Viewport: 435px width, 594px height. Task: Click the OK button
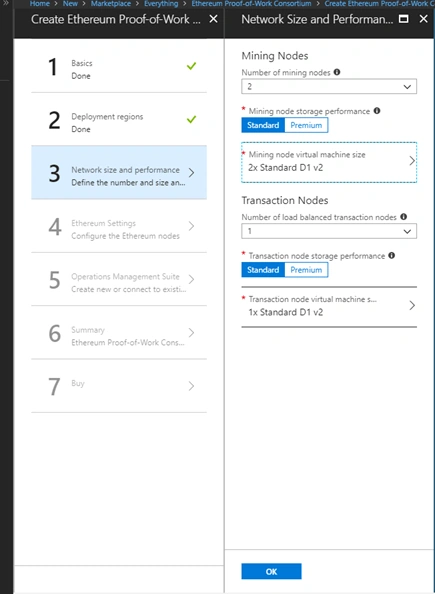(271, 571)
